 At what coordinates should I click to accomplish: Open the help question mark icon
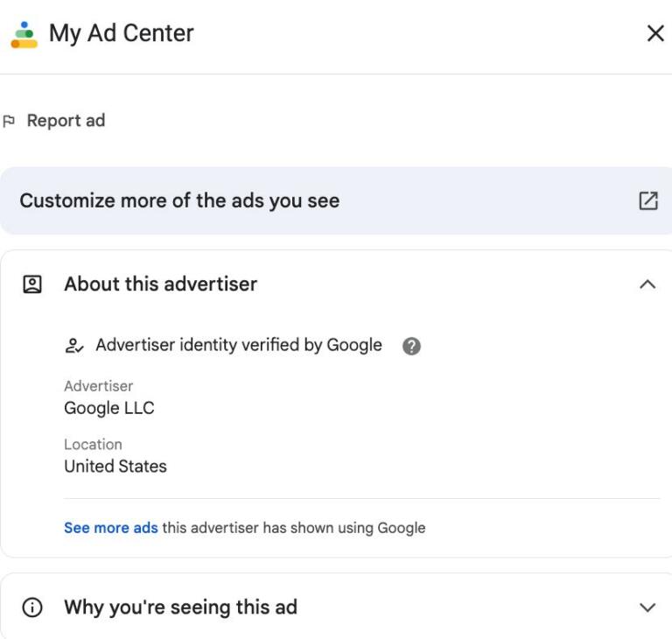(x=411, y=346)
